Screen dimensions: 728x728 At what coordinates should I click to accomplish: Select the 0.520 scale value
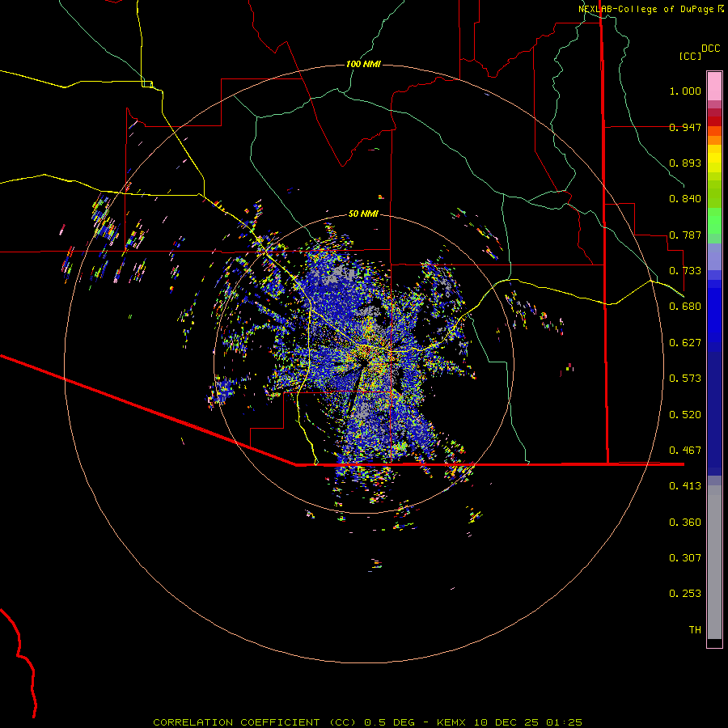685,415
